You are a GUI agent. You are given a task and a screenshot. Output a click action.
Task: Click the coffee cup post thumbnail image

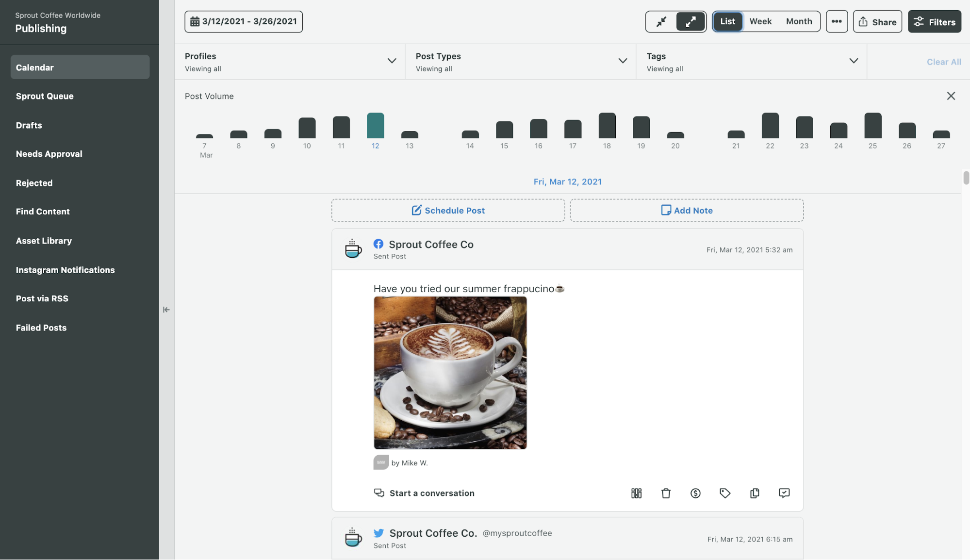pos(450,373)
